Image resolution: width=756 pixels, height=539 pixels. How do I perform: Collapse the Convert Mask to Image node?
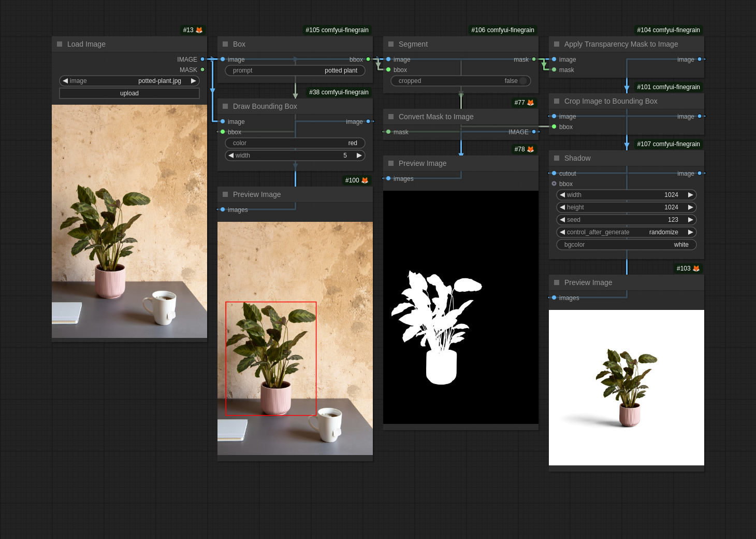391,117
